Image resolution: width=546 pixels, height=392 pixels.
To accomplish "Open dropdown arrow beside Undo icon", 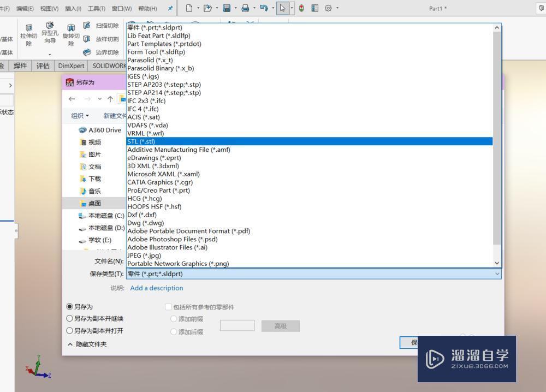I will [x=272, y=8].
